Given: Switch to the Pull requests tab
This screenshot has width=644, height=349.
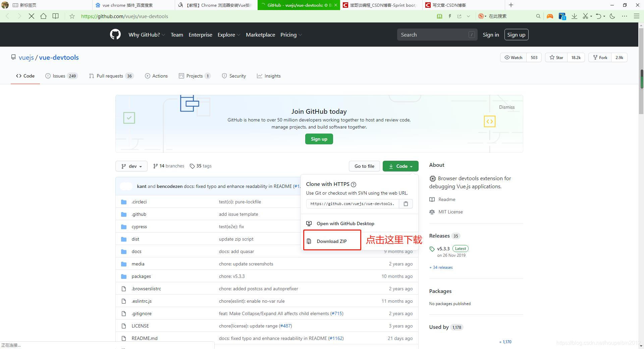Looking at the screenshot, I should pyautogui.click(x=111, y=76).
